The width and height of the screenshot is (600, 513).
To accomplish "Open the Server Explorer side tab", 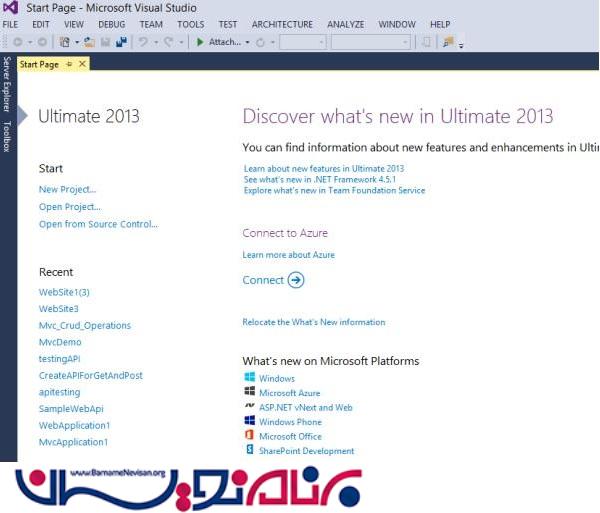I will tap(6, 86).
